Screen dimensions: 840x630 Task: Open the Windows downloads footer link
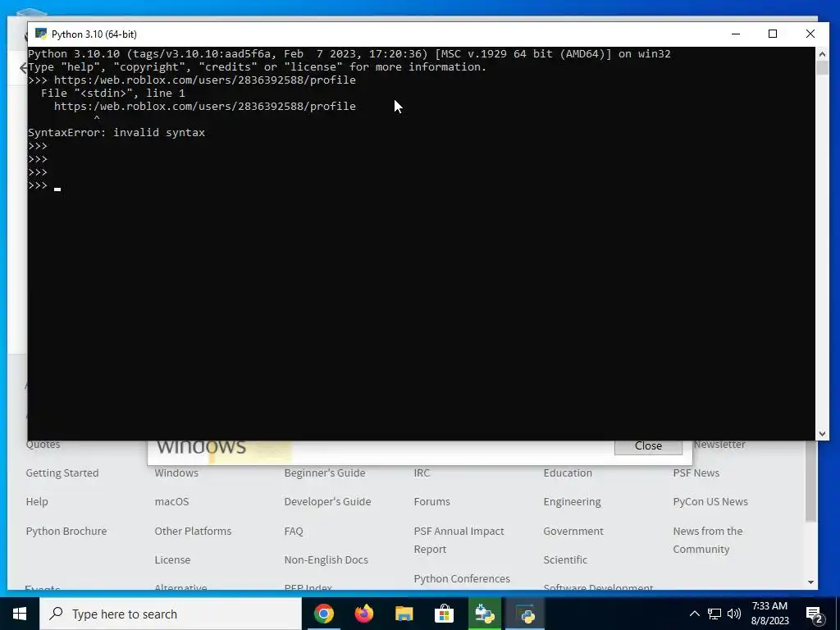click(x=176, y=473)
